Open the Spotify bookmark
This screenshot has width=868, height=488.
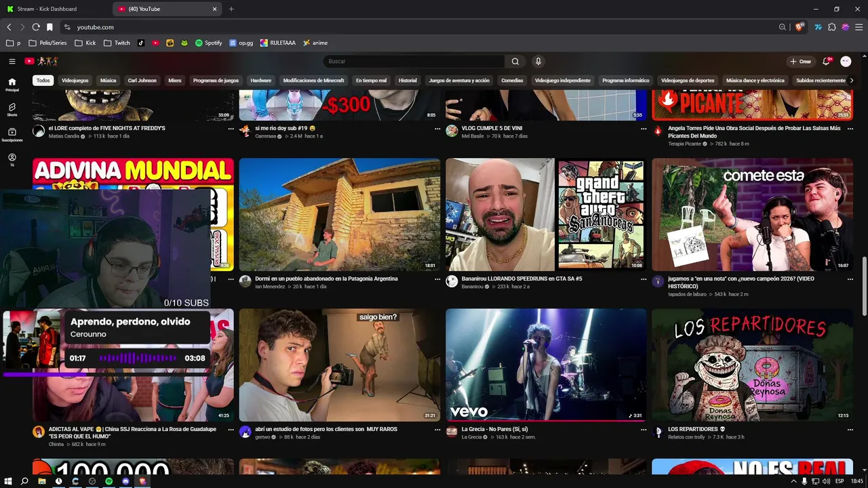pyautogui.click(x=209, y=43)
